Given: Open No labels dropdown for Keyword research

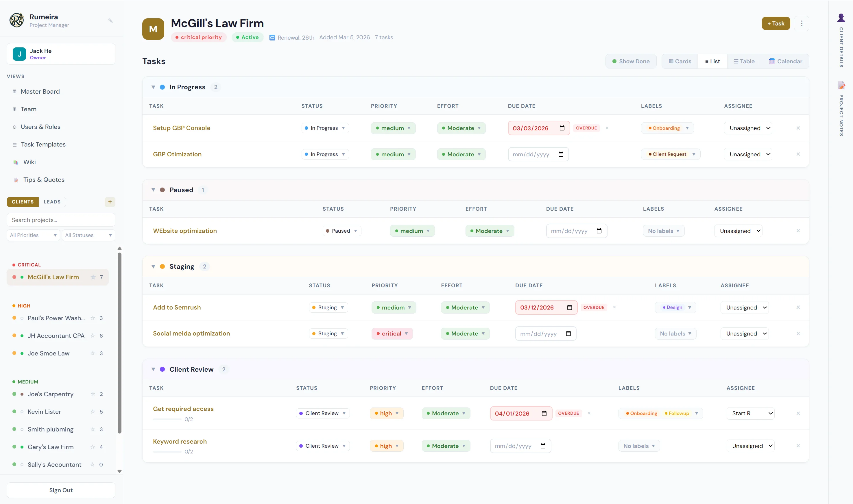Looking at the screenshot, I should (x=639, y=446).
